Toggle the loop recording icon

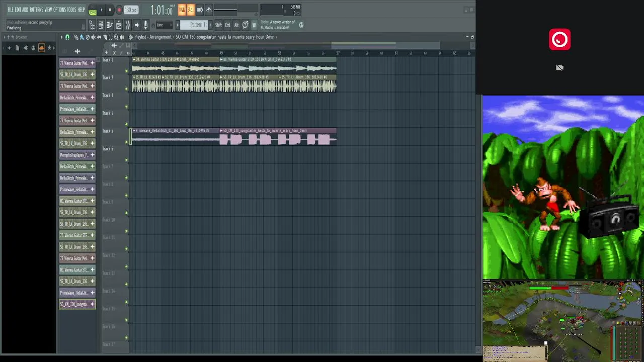click(209, 10)
